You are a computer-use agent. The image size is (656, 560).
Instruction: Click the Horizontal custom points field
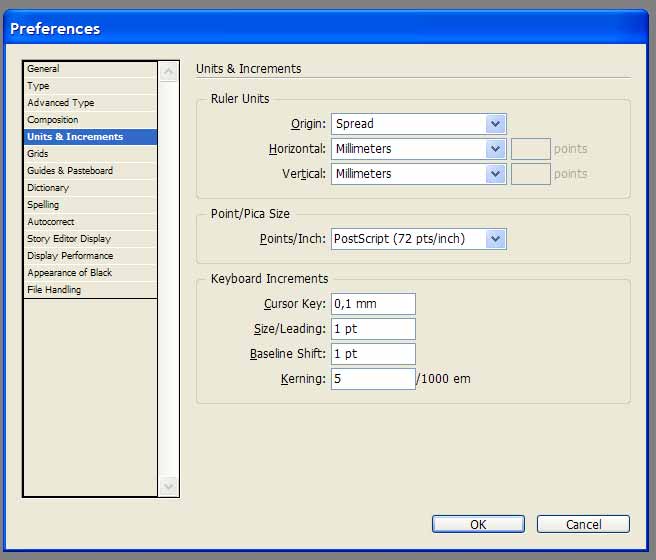(x=530, y=149)
